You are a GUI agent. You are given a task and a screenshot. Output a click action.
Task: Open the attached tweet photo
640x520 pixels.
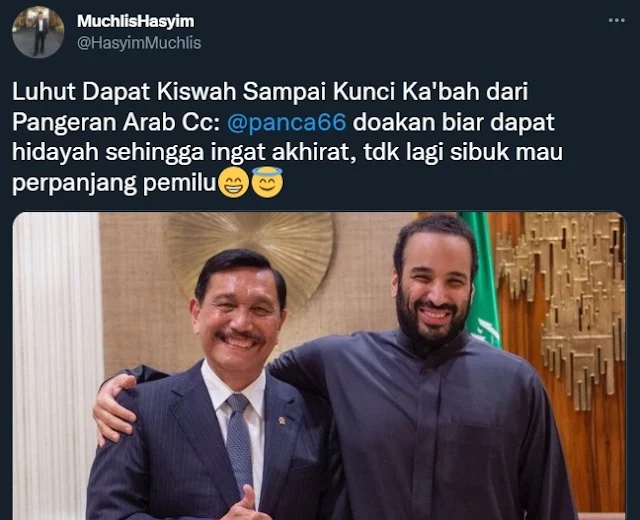[319, 366]
